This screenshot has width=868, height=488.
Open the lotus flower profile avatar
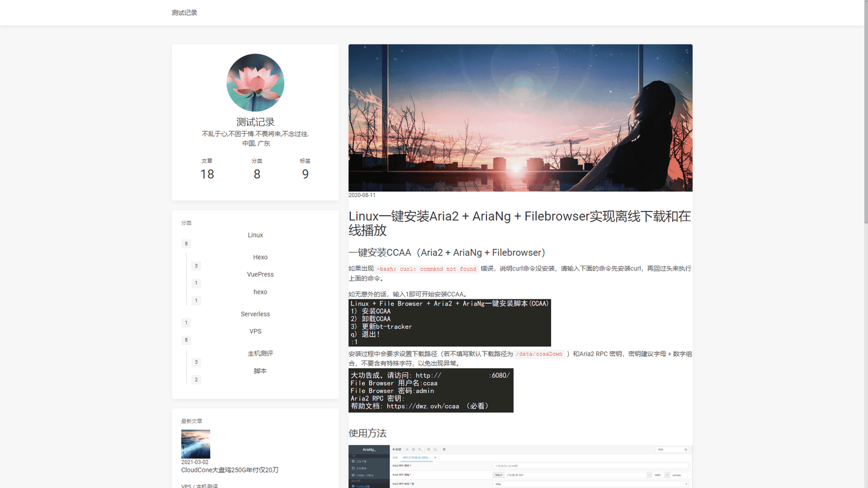pyautogui.click(x=256, y=83)
